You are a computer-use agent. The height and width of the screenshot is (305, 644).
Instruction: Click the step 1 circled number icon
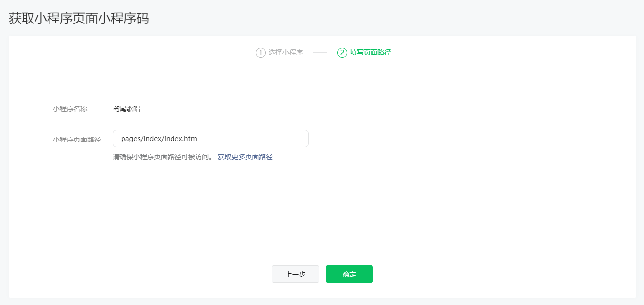[x=260, y=53]
